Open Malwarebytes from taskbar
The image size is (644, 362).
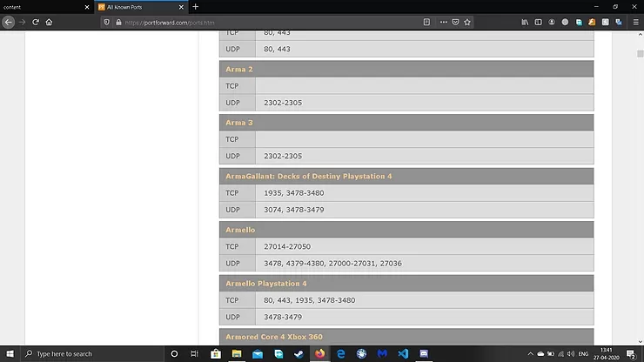(382, 353)
